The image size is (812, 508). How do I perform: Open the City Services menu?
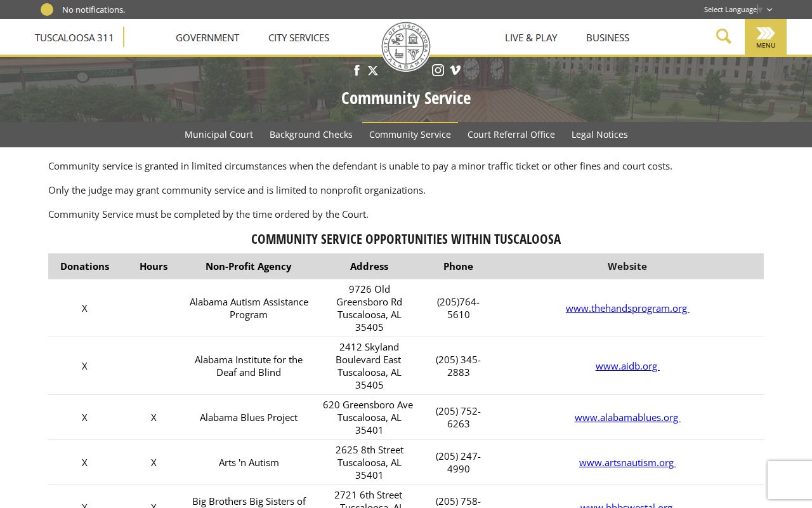pos(299,37)
